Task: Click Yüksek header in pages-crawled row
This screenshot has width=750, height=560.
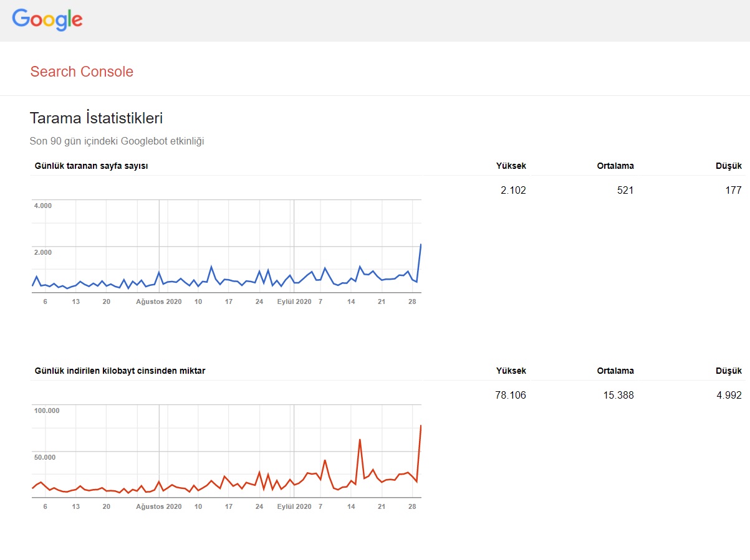Action: tap(511, 166)
